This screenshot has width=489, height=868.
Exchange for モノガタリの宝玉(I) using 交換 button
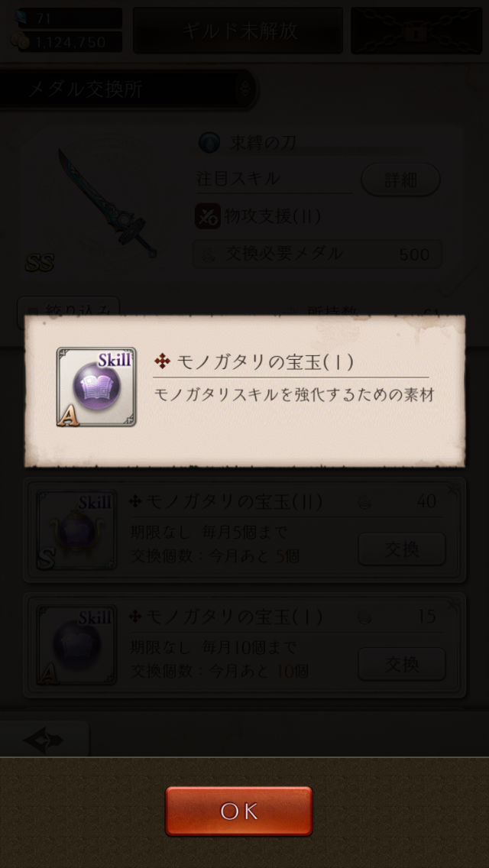coord(401,664)
